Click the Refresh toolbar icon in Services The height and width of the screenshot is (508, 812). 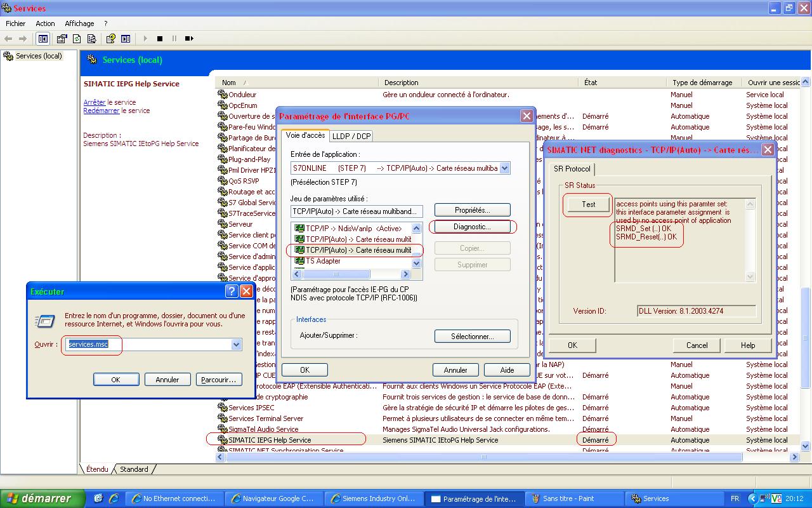tap(77, 39)
